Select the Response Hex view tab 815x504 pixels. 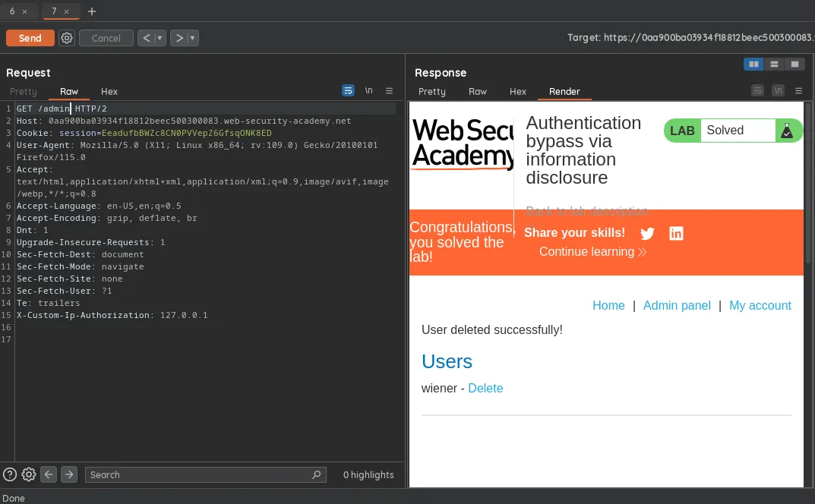pos(518,91)
